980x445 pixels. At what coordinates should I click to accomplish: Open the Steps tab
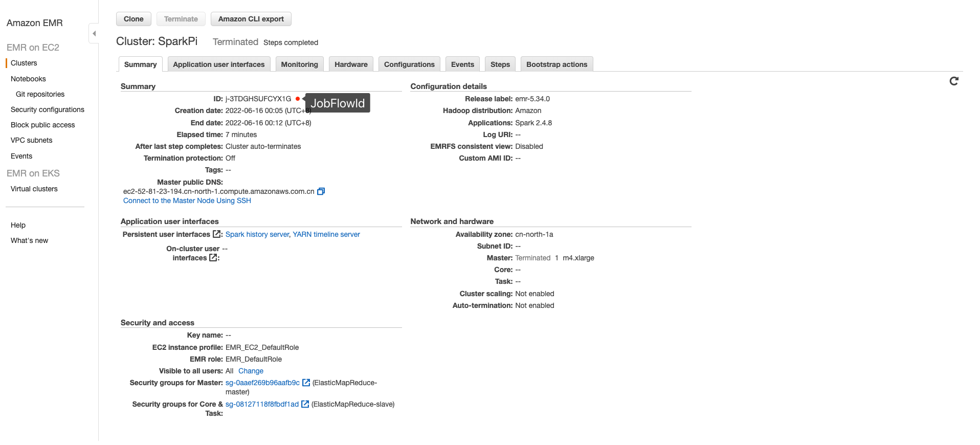(x=500, y=64)
